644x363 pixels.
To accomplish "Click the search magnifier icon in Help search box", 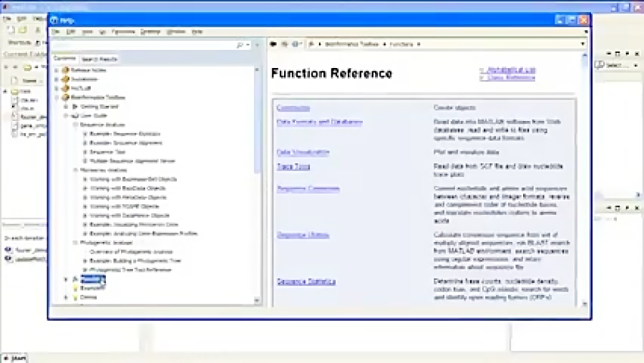I will 240,45.
